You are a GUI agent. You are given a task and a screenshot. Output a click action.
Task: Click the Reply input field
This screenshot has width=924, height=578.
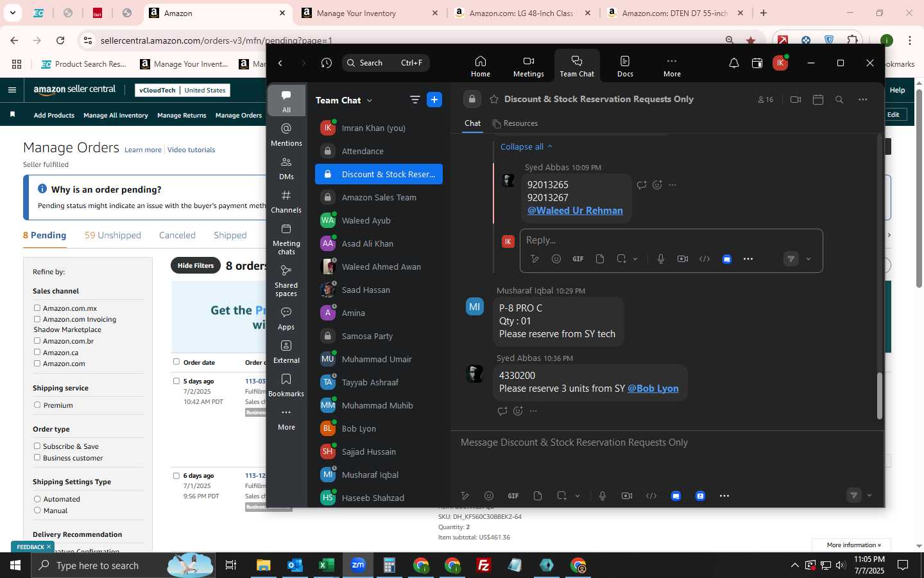(671, 240)
